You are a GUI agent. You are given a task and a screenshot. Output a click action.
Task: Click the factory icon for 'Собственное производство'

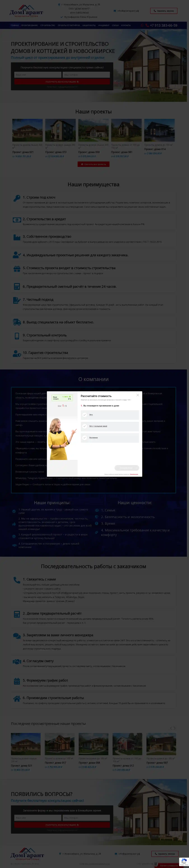pos(17,237)
